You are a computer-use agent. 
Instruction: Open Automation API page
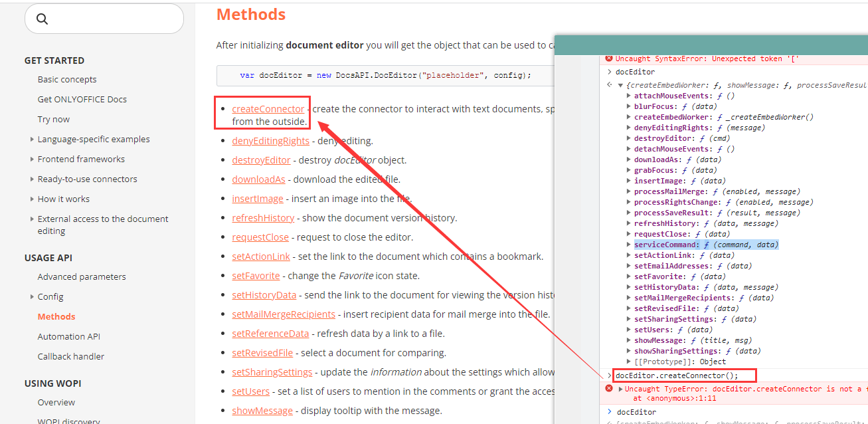[69, 336]
